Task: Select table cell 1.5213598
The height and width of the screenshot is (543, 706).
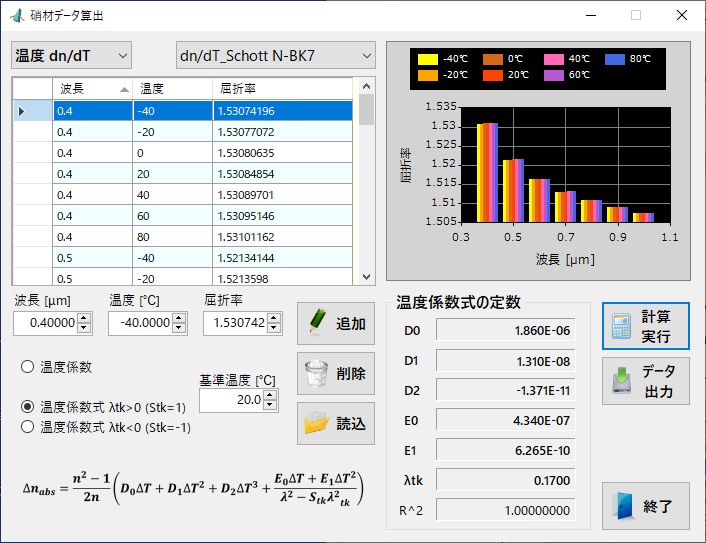Action: pos(282,277)
